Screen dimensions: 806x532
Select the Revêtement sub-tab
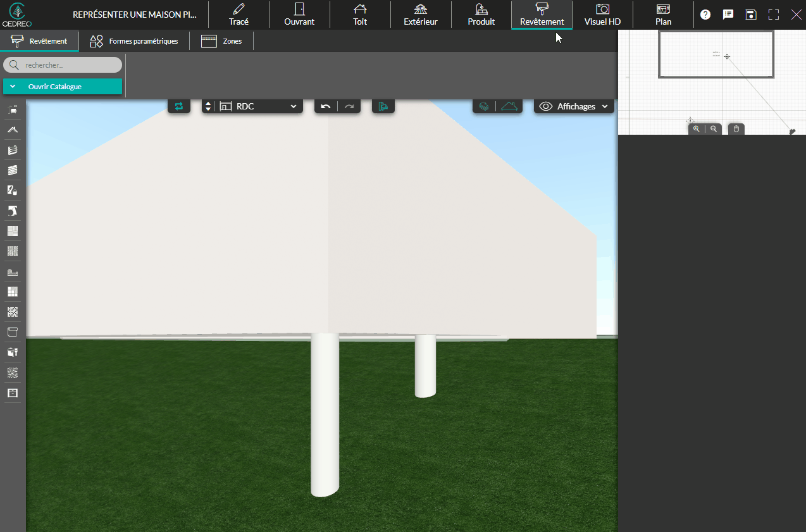pyautogui.click(x=39, y=41)
